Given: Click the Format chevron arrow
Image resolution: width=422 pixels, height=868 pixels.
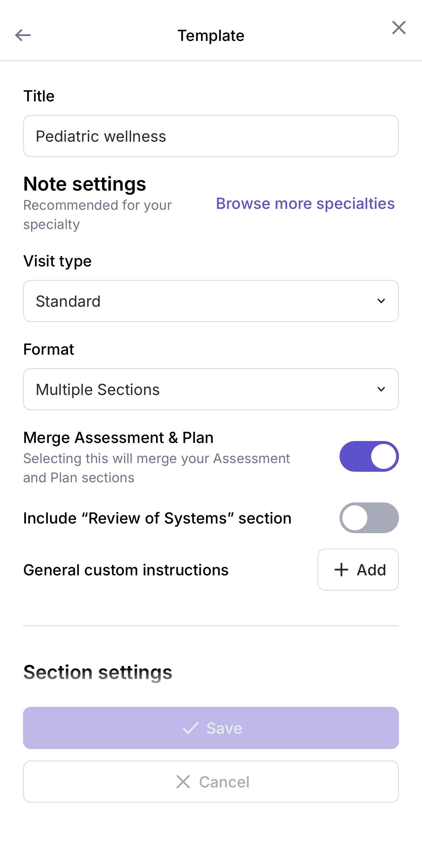Looking at the screenshot, I should 381,389.
